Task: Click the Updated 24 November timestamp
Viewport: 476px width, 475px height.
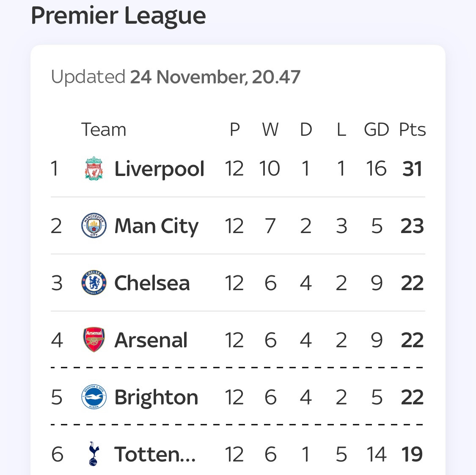Action: click(x=176, y=77)
